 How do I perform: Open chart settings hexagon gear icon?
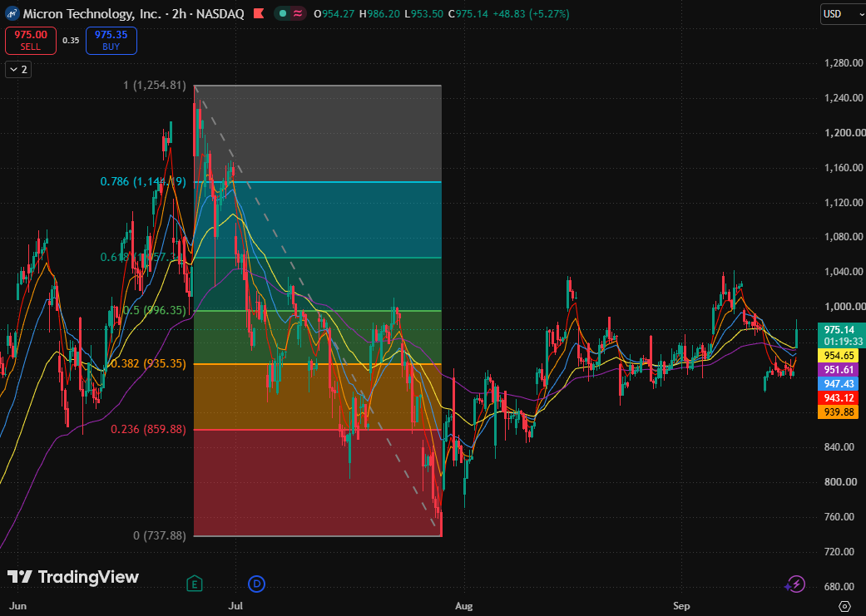click(x=844, y=605)
